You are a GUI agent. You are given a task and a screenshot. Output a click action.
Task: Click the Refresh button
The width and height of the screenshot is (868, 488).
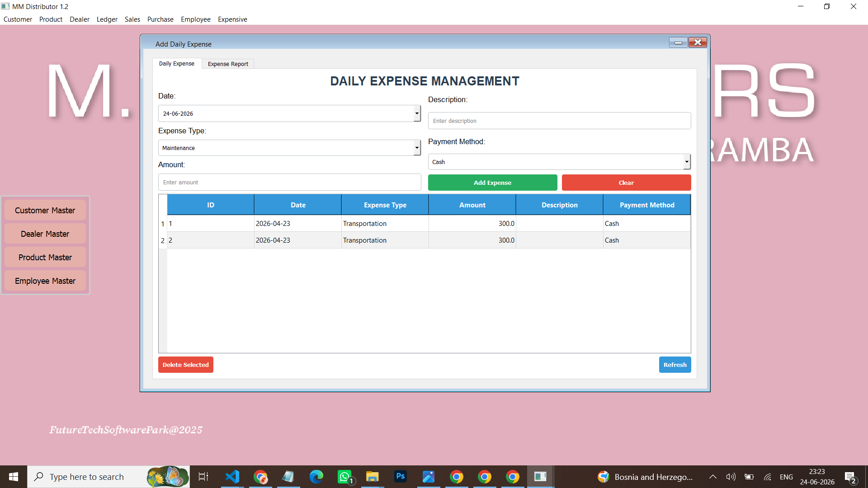point(675,365)
